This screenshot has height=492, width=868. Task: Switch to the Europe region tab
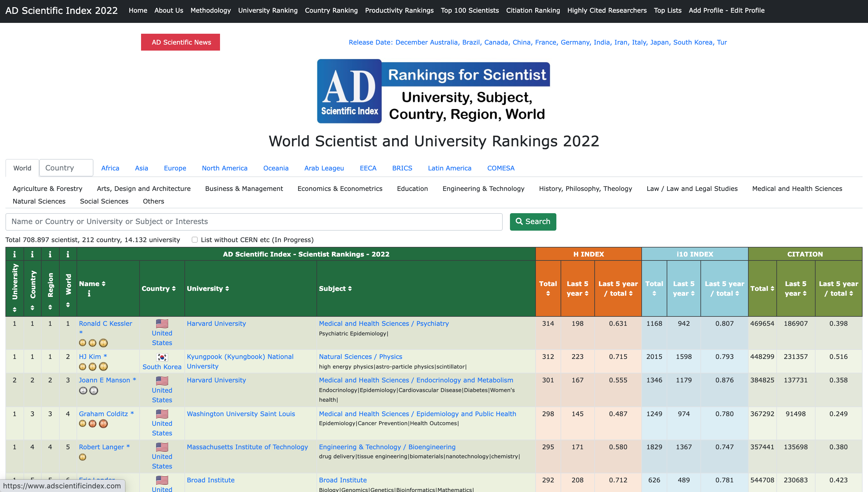(x=175, y=168)
